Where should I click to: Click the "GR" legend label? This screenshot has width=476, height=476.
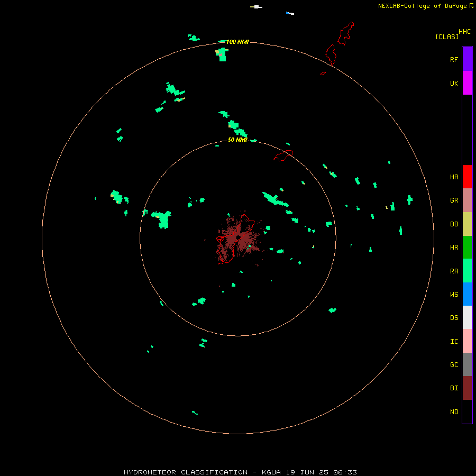(454, 200)
